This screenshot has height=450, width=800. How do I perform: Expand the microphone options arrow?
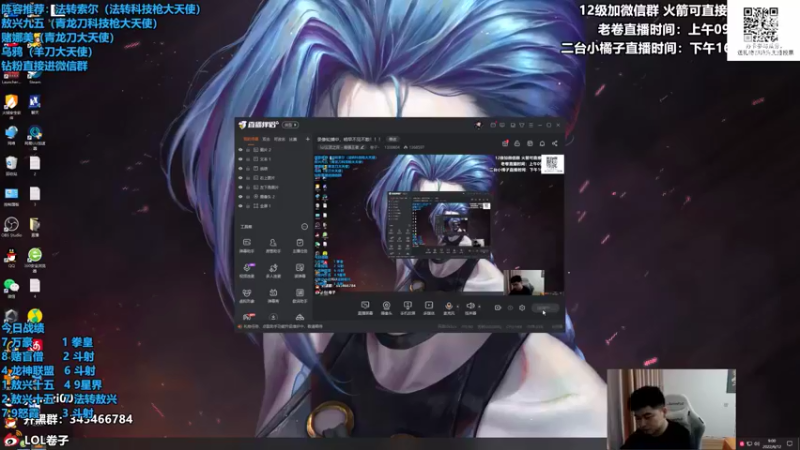click(x=457, y=307)
